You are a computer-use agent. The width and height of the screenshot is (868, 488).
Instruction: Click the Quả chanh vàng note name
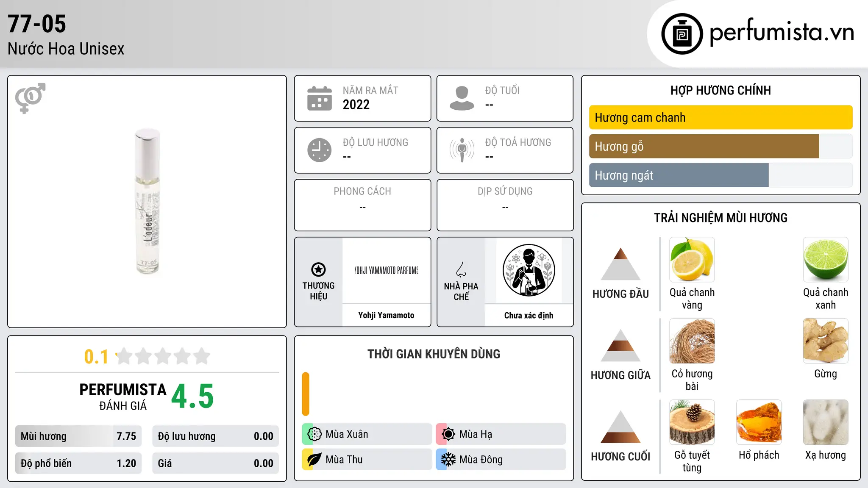[x=692, y=299]
